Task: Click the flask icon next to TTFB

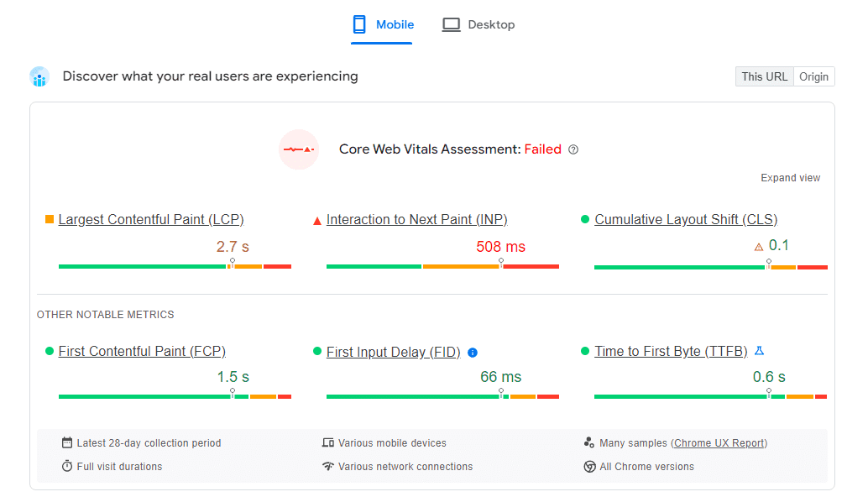Action: click(759, 351)
